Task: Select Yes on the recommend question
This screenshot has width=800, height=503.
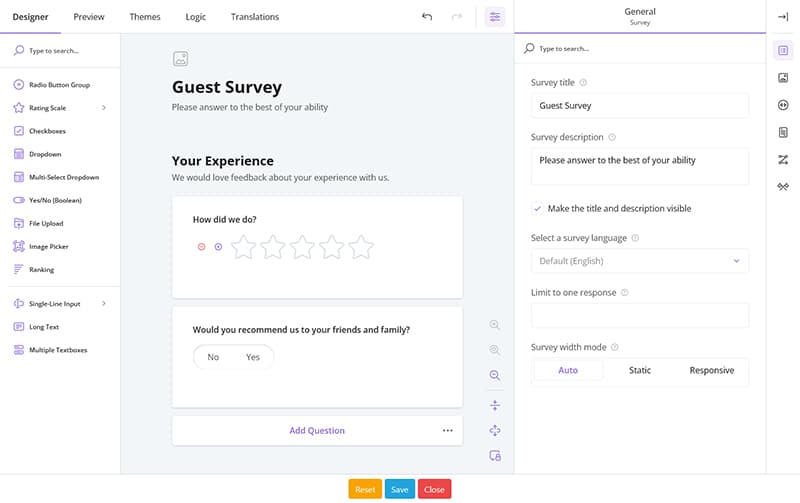Action: [x=253, y=357]
